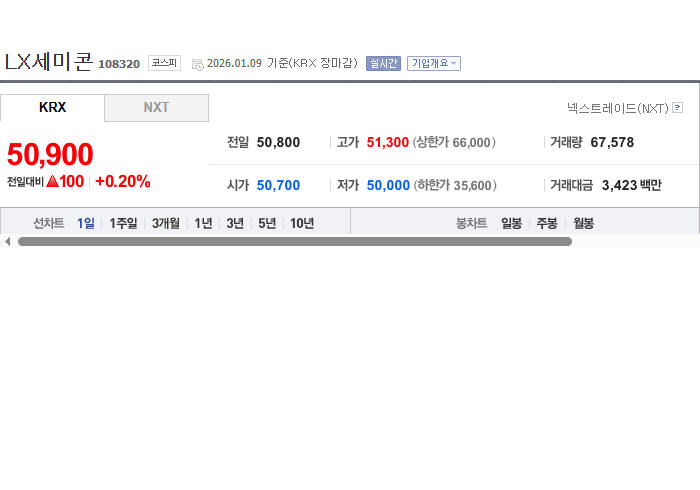Screen dimensions: 700x490
Task: Click the current price 50,900
Action: click(x=50, y=154)
